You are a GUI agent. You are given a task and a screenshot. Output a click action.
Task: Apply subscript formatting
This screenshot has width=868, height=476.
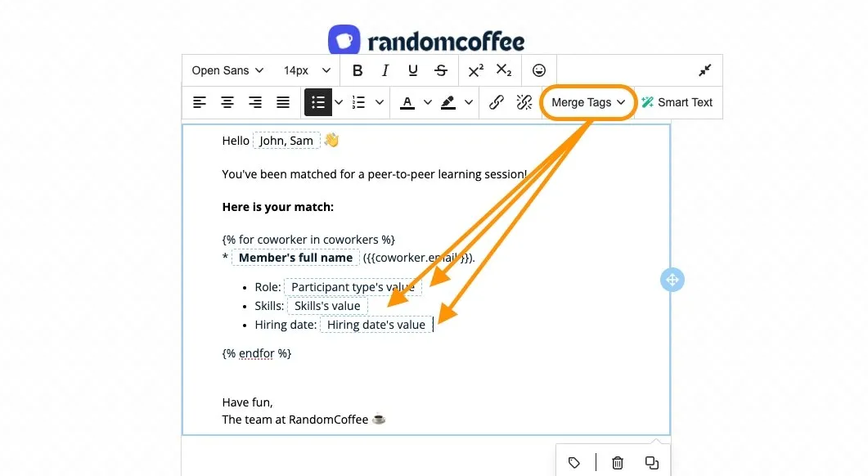504,70
